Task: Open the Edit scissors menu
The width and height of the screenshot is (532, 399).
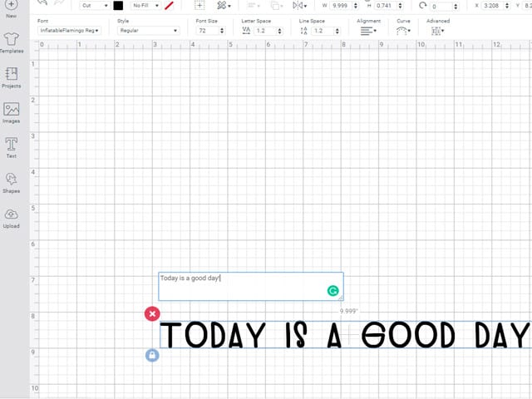Action: click(224, 6)
